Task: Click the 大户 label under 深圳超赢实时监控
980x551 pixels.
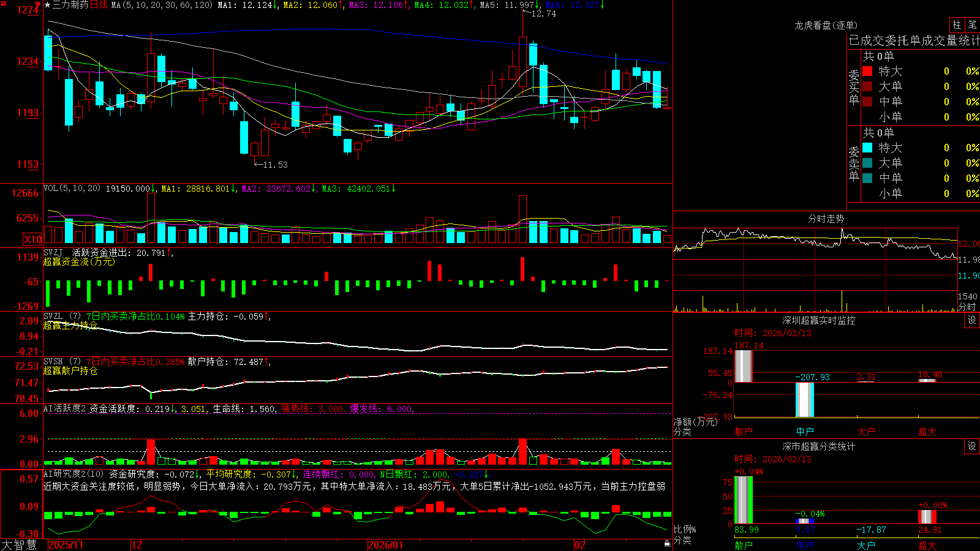Action: [x=866, y=432]
